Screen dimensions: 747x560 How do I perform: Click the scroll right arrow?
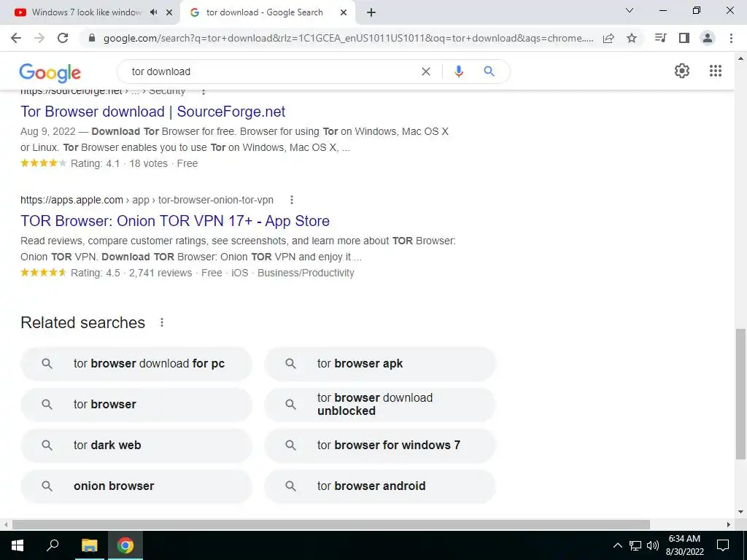pyautogui.click(x=729, y=524)
